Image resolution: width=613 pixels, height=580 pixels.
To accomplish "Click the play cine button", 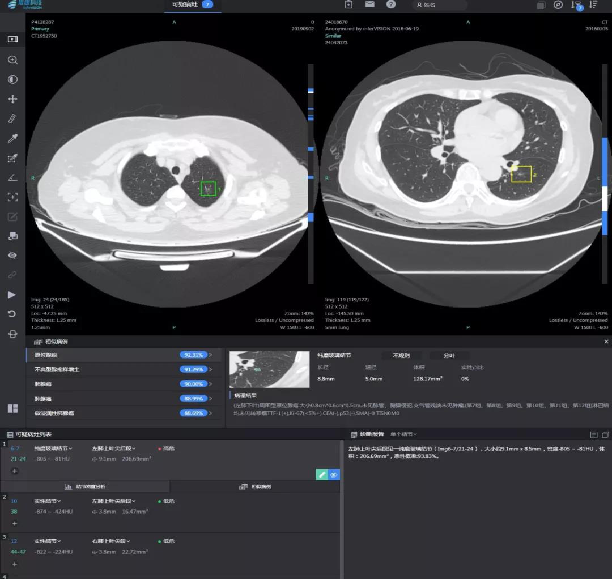I will click(13, 294).
